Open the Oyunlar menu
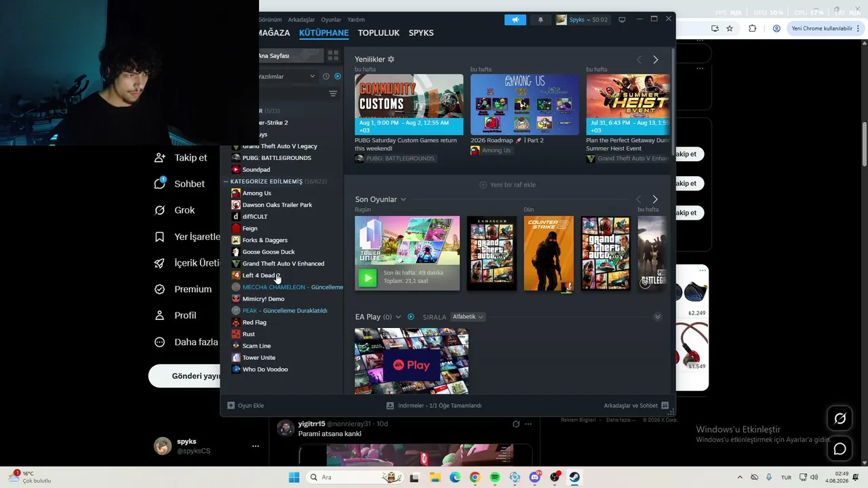Image resolution: width=868 pixels, height=488 pixels. (331, 20)
